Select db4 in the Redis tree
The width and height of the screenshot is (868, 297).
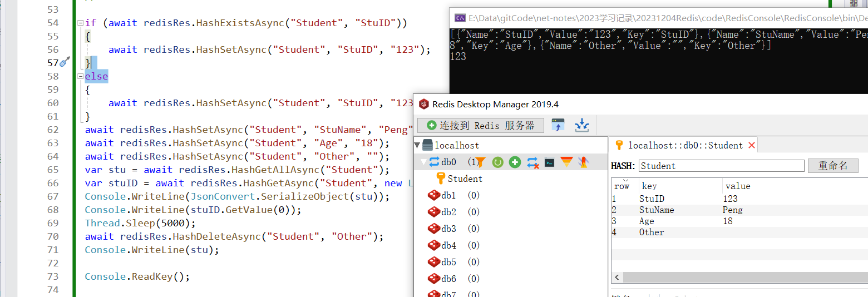tap(448, 245)
